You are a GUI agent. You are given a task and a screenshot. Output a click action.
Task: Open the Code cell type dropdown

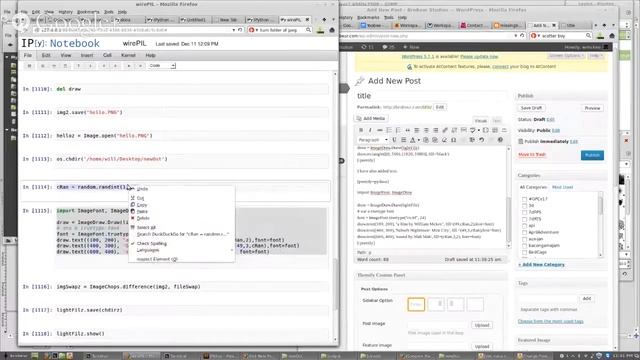click(162, 66)
